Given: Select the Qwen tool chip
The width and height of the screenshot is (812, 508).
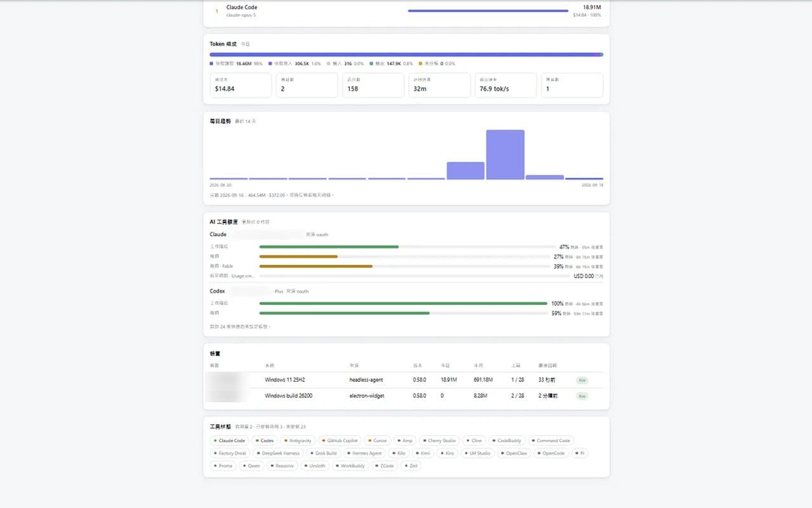Looking at the screenshot, I should coord(251,465).
